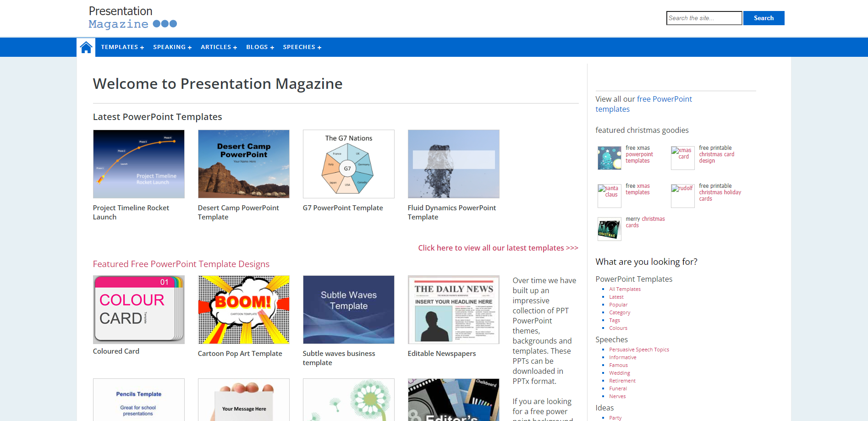Open Subtle Waves Template thumbnail
The height and width of the screenshot is (421, 868).
click(x=349, y=310)
